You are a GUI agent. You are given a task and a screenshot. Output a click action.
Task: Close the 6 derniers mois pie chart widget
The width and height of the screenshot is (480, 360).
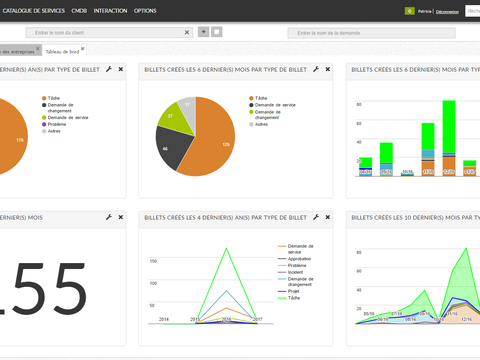[328, 69]
